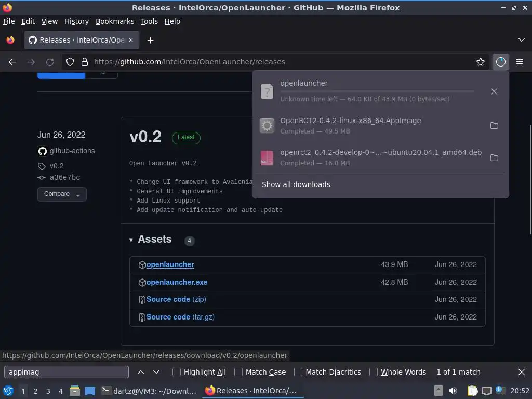Viewport: 532px width, 399px height.
Task: Enable Match Diacritics checkbox
Action: click(298, 372)
